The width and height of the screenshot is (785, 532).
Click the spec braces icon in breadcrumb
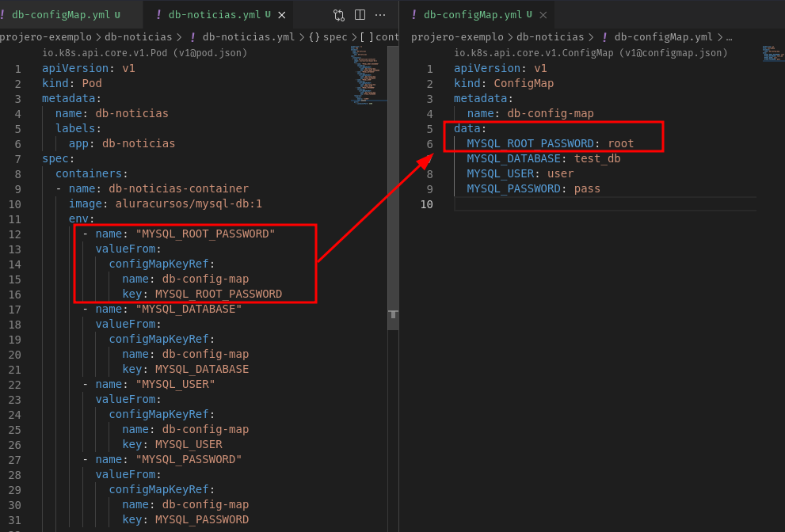coord(314,36)
